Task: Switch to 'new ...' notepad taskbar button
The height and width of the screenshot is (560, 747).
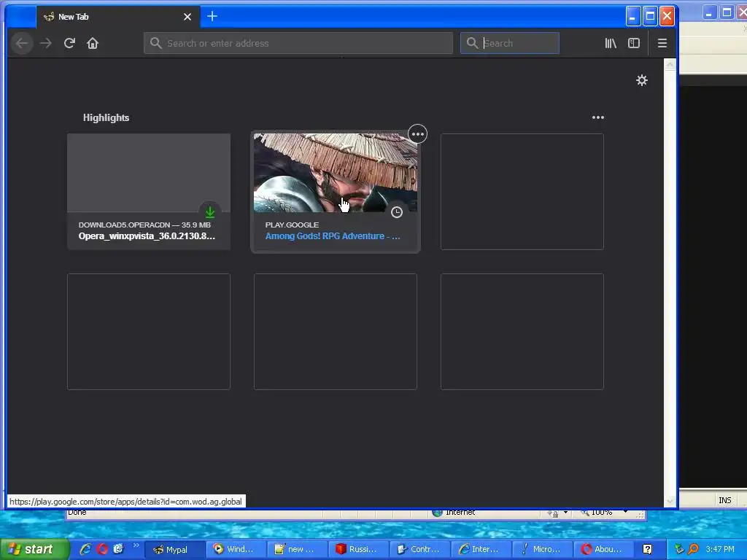Action: [x=298, y=550]
